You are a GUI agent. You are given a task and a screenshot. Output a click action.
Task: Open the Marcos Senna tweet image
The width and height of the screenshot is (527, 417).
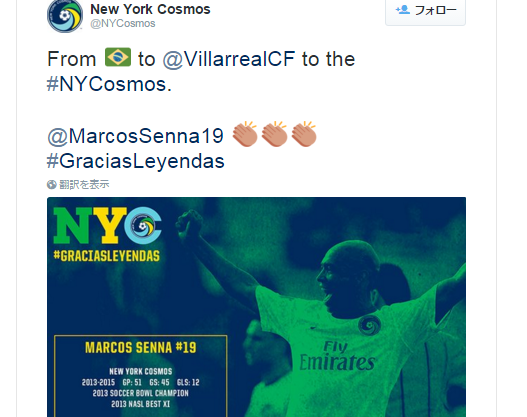point(256,307)
